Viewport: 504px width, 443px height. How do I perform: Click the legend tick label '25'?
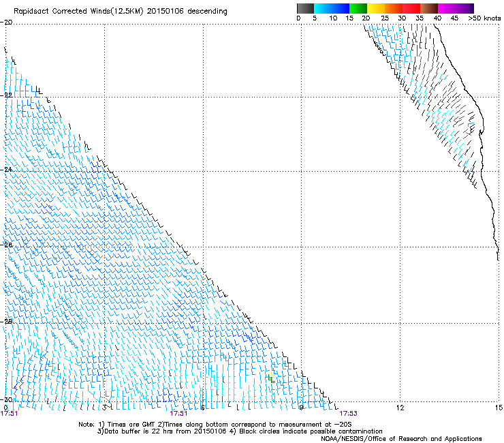pos(385,18)
